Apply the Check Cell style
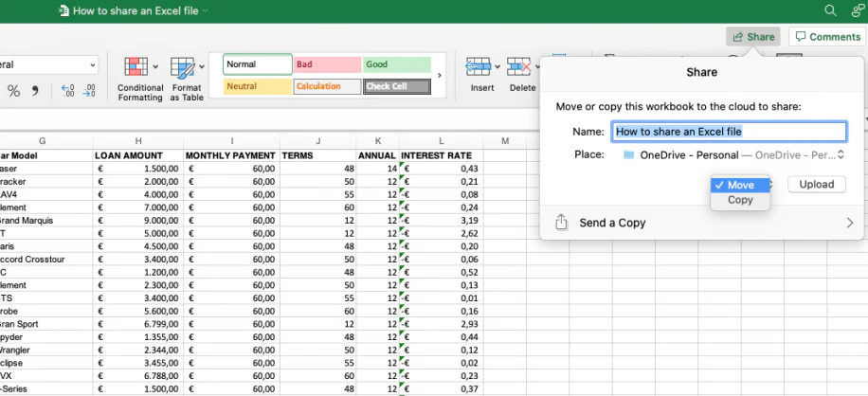Viewport: 868px width, 396px height. (397, 86)
